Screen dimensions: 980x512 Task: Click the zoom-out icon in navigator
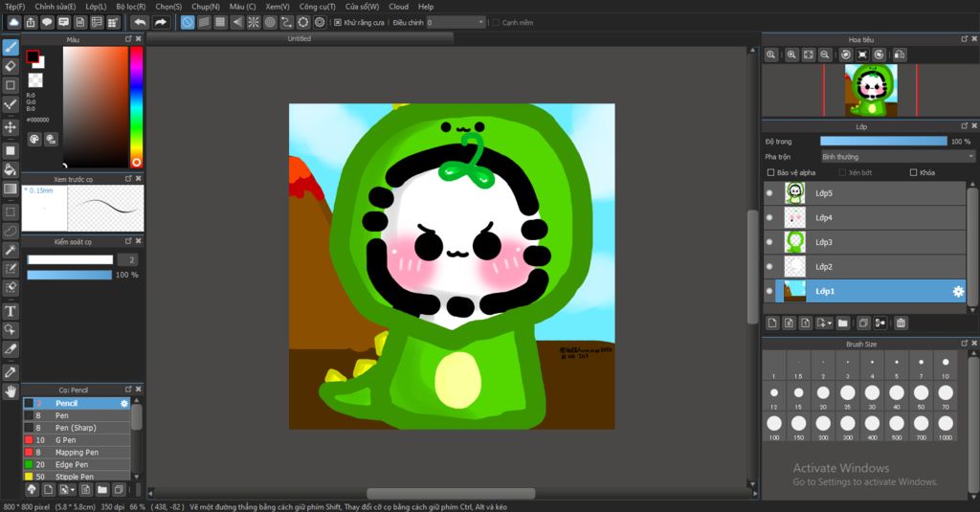point(825,55)
